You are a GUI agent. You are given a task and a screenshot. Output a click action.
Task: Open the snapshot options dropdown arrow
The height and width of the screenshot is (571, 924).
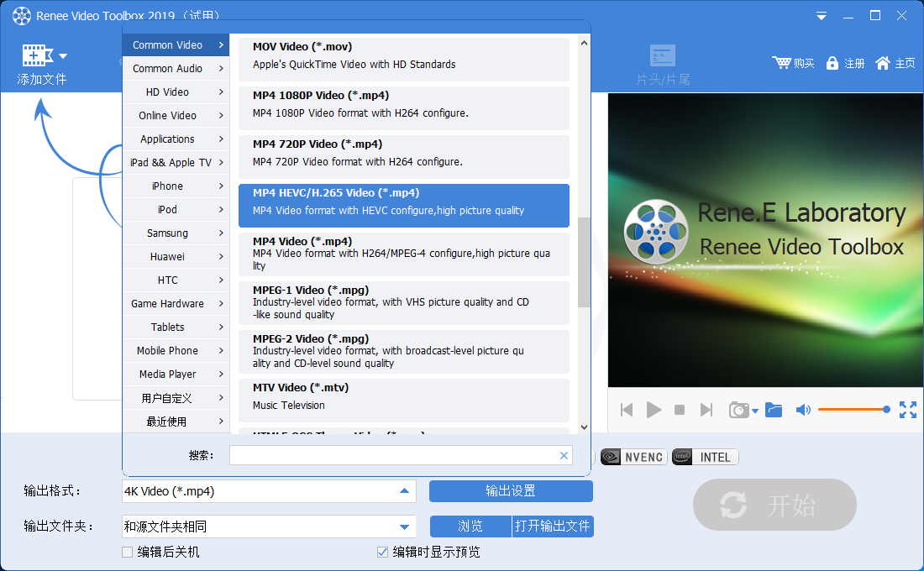coord(755,411)
